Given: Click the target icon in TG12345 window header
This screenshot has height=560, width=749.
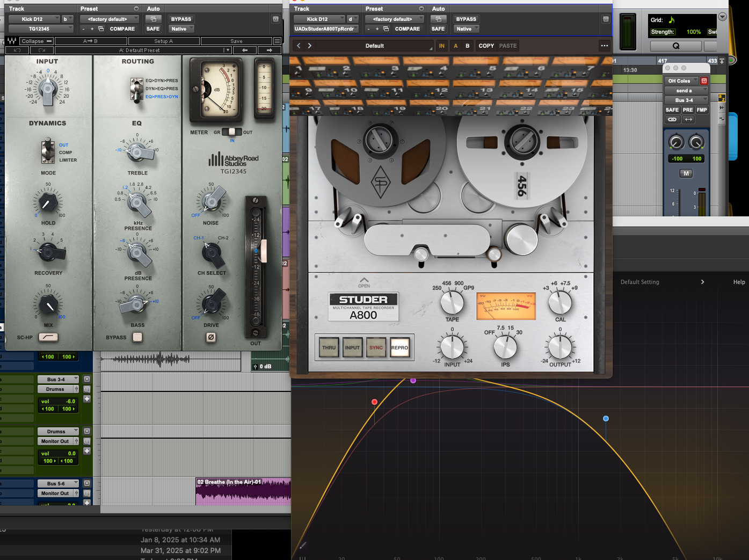Looking at the screenshot, I should tap(275, 19).
